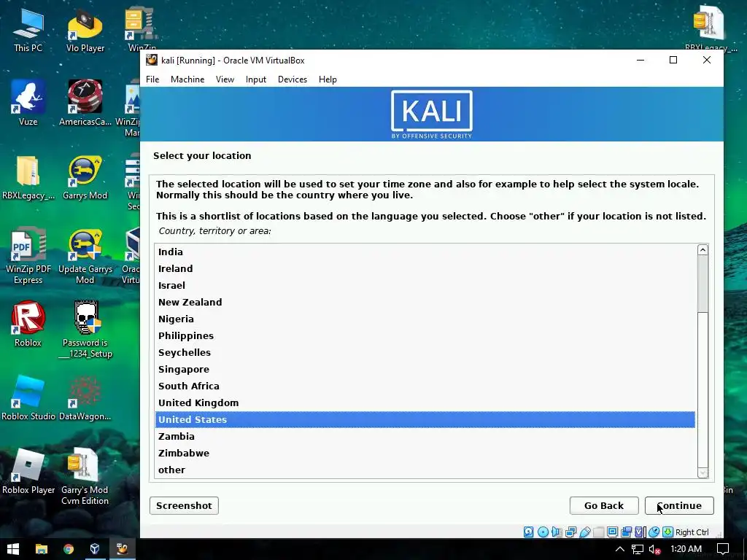Choose Ireland from the country list

pos(425,268)
